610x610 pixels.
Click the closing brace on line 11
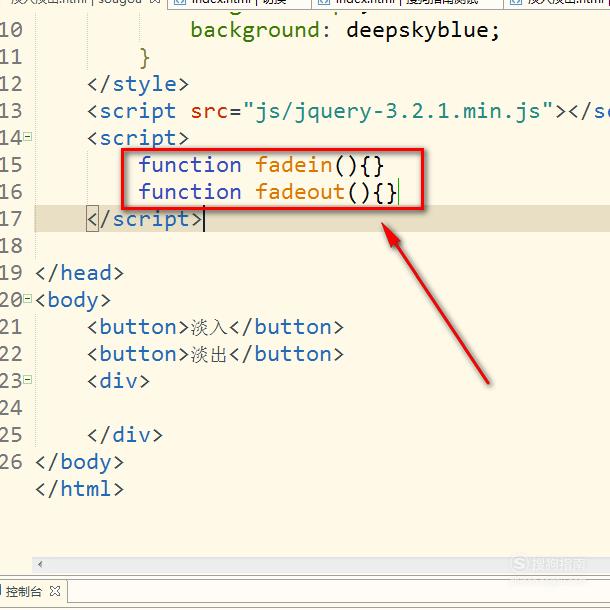coord(144,58)
